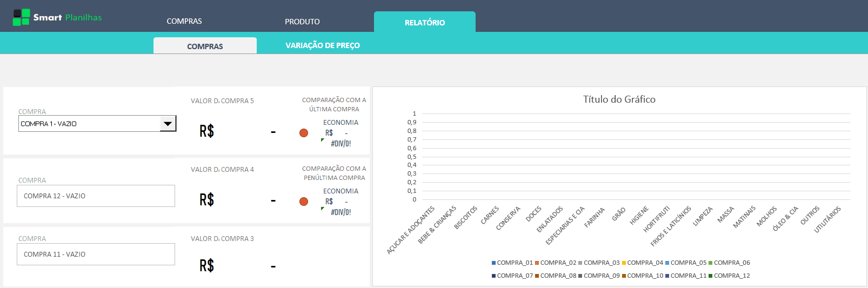Switch to the PRODUTO tab
This screenshot has height=288, width=868.
tap(302, 22)
